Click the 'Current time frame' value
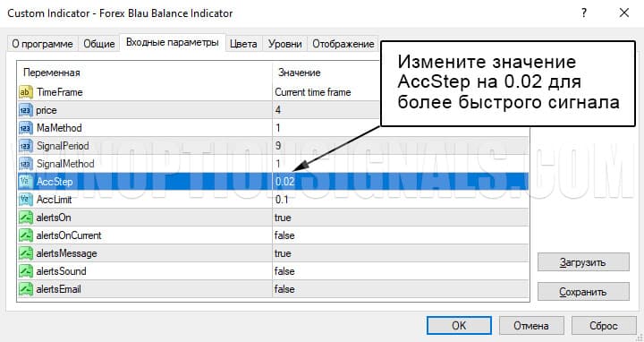 pyautogui.click(x=313, y=92)
